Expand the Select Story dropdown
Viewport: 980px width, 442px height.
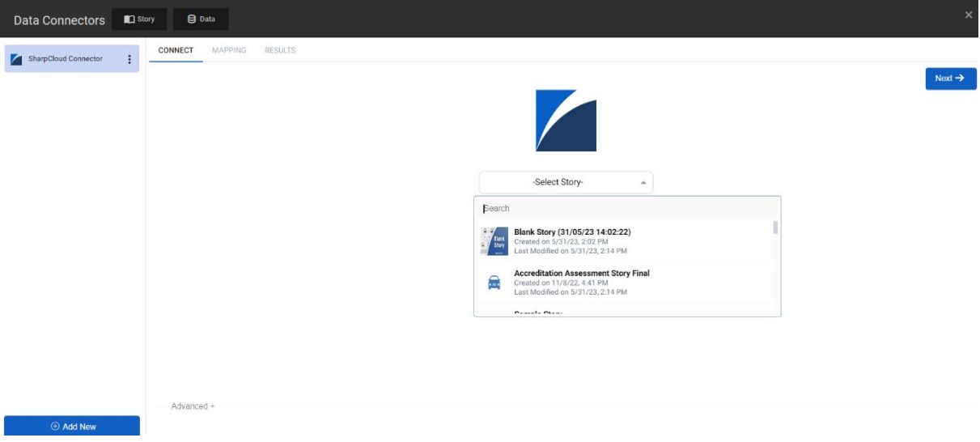coord(565,182)
